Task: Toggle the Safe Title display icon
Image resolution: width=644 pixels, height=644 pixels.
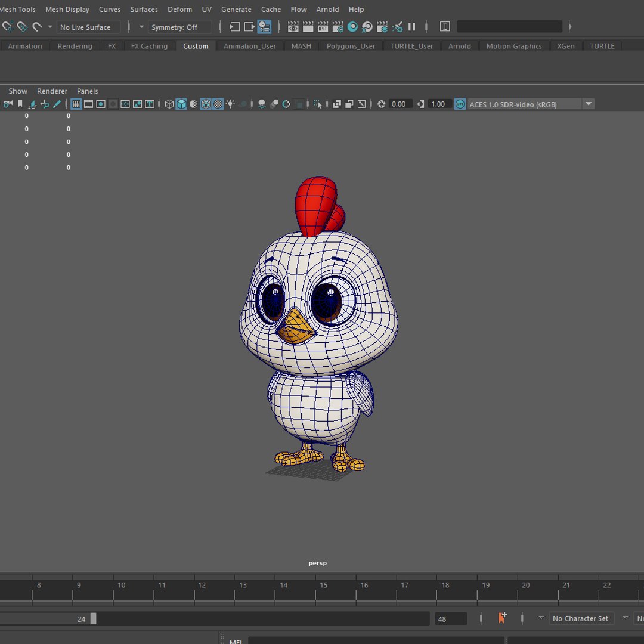Action: (x=150, y=104)
